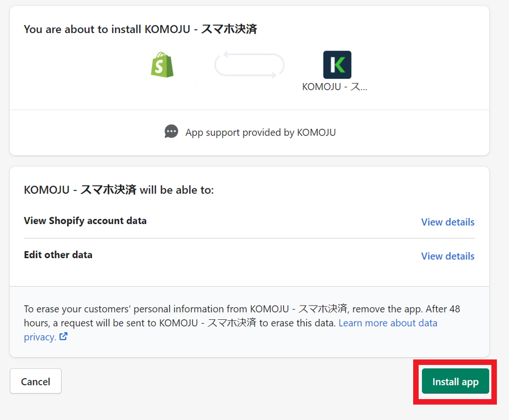The width and height of the screenshot is (509, 420).
Task: Click the word 'privacy.' on second link line
Action: click(40, 337)
